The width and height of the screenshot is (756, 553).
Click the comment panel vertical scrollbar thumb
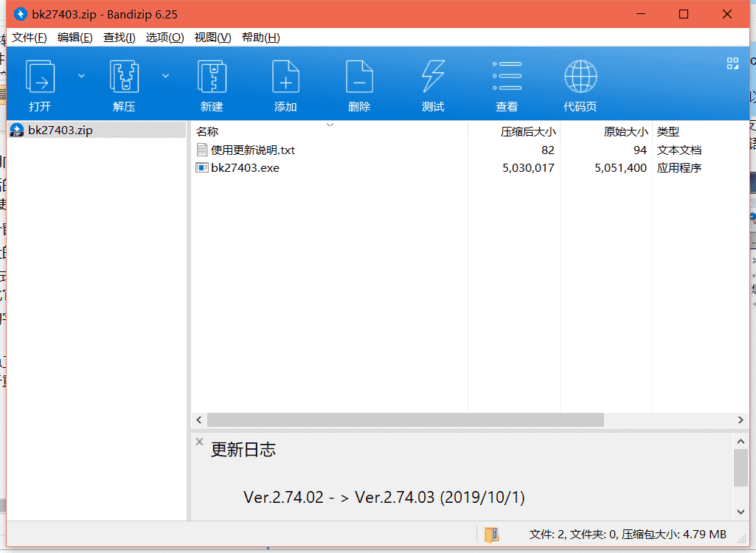[x=741, y=467]
